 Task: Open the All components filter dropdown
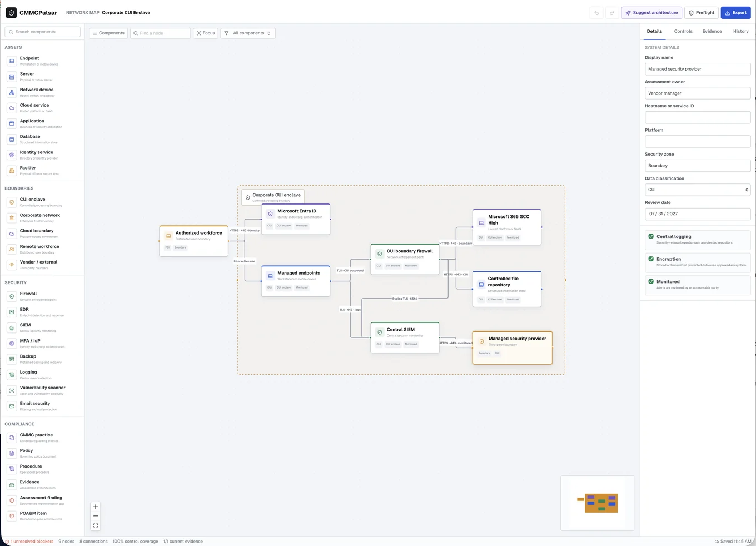tap(248, 33)
